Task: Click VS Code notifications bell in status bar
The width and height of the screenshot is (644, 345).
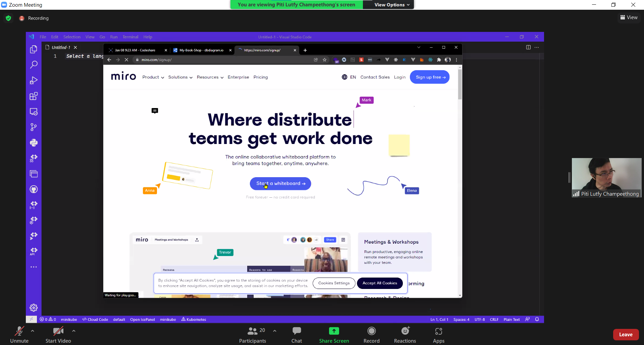Action: click(537, 319)
